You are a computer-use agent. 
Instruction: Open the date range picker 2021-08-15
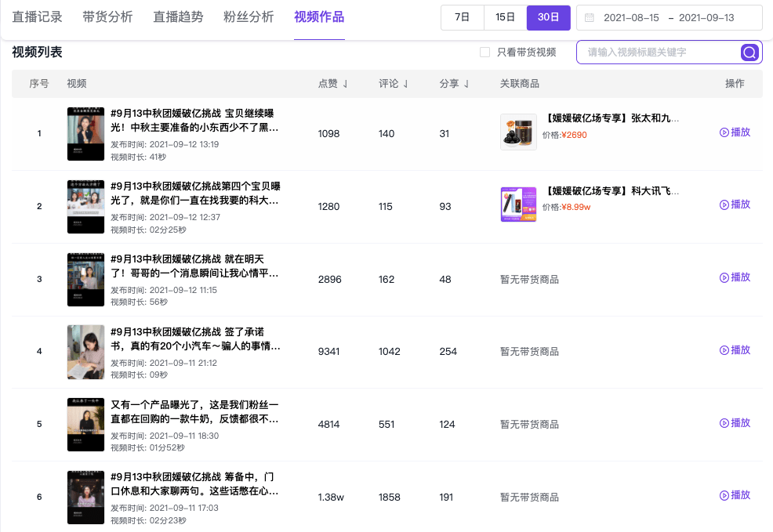pos(631,18)
